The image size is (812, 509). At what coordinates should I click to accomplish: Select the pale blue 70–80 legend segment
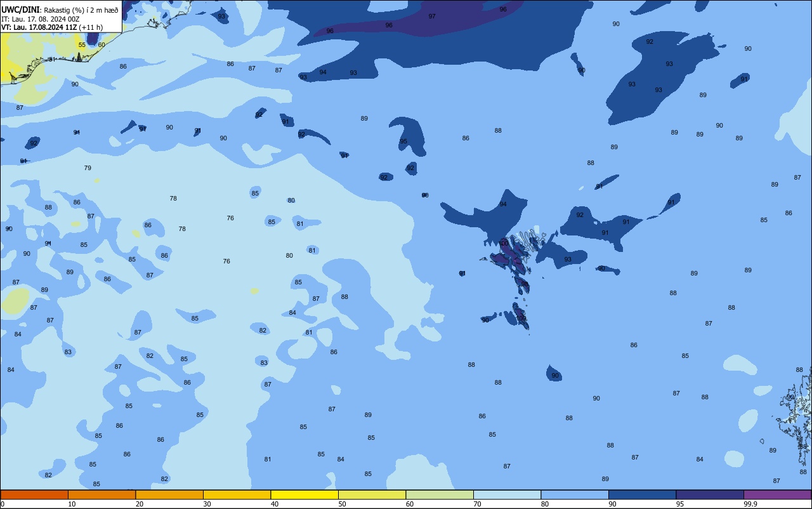(507, 494)
